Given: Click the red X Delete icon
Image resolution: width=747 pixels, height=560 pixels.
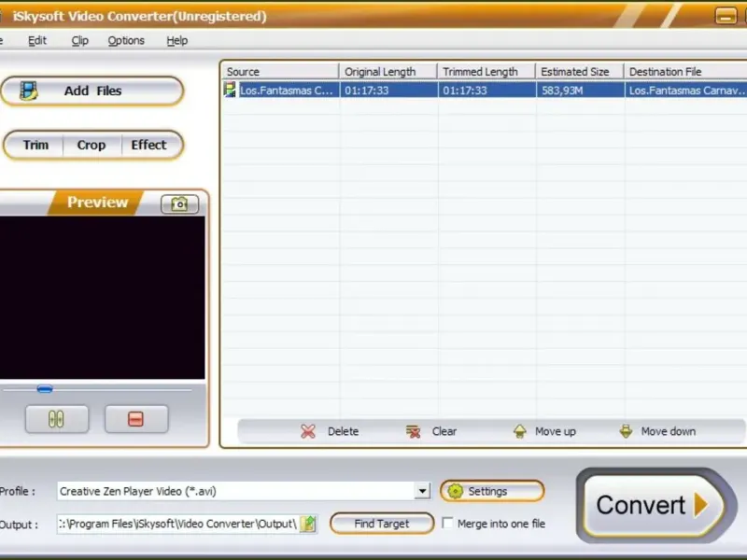Looking at the screenshot, I should tap(308, 431).
